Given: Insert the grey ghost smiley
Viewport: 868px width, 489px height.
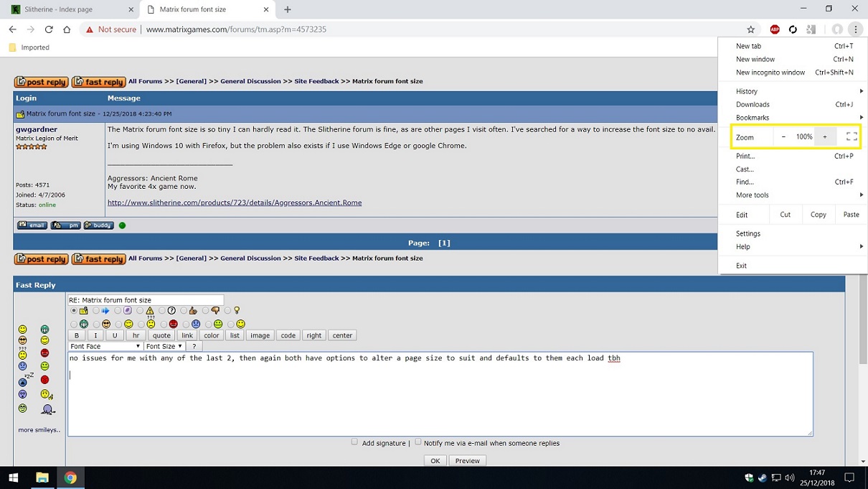Looking at the screenshot, I should coord(48,409).
